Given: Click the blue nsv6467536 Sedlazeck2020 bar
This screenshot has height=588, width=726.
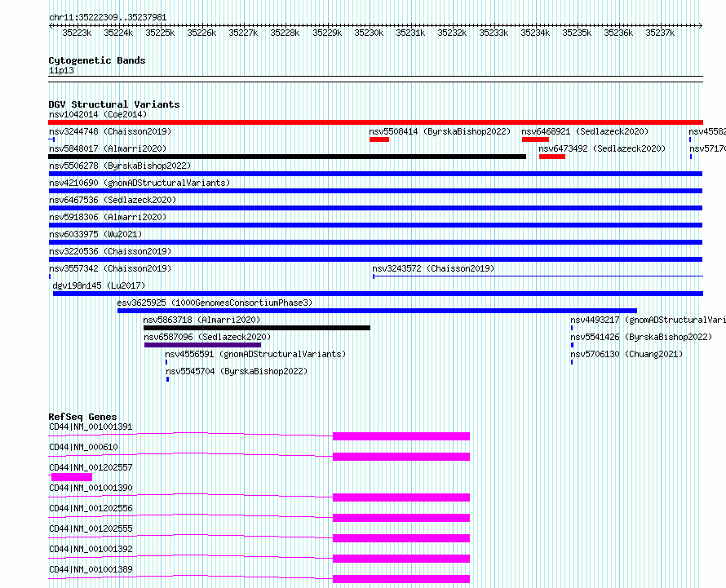Looking at the screenshot, I should tap(375, 208).
